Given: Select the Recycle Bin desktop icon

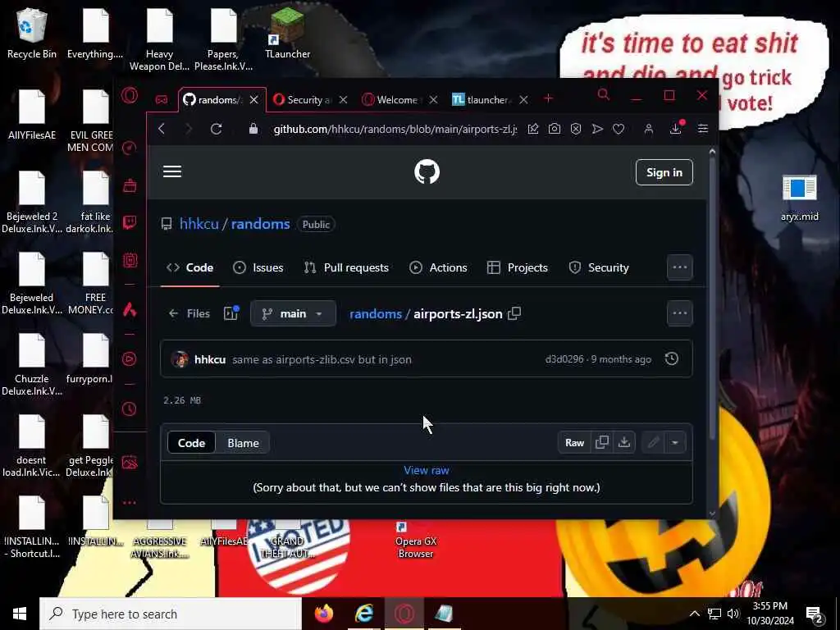Looking at the screenshot, I should click(x=32, y=33).
